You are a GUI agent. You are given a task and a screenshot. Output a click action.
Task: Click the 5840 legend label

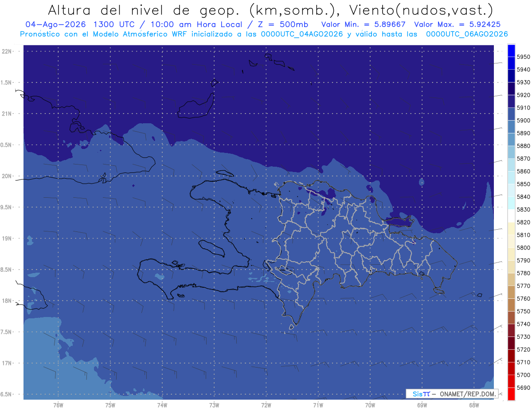[523, 197]
